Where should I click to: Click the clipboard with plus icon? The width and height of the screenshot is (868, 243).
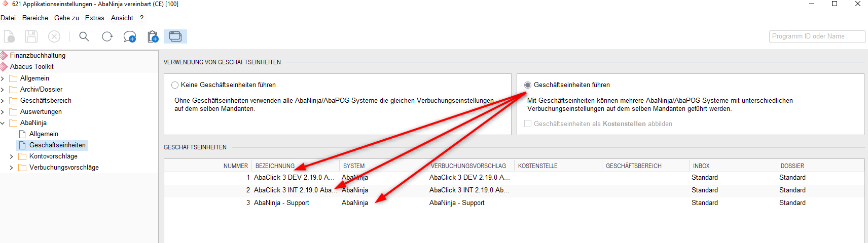click(153, 36)
